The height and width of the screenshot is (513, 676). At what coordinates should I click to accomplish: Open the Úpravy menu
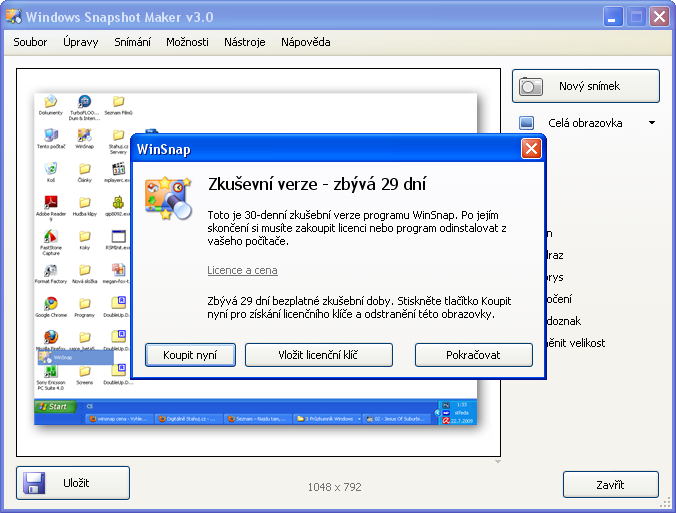tap(81, 42)
